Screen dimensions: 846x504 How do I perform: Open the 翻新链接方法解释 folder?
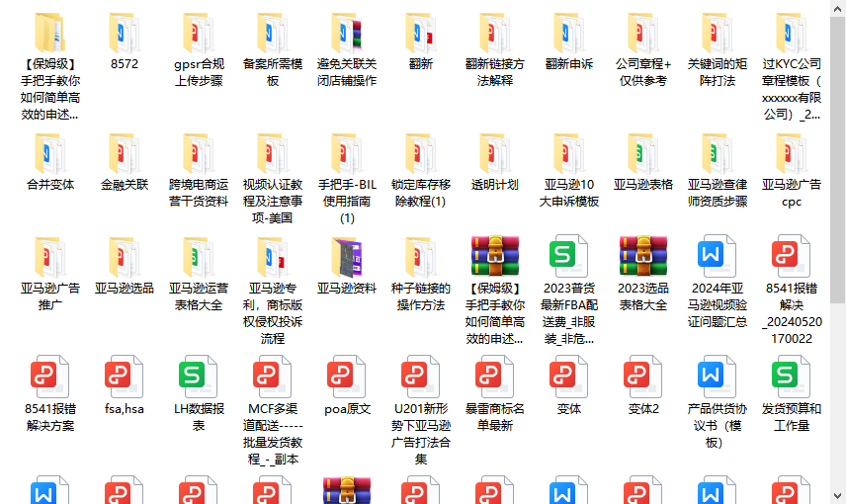[495, 34]
